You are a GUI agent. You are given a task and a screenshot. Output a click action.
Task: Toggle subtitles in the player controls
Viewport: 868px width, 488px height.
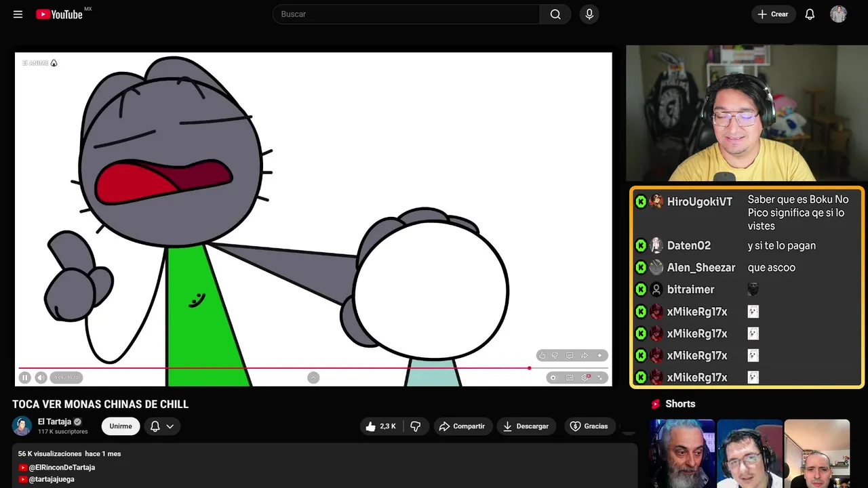570,378
